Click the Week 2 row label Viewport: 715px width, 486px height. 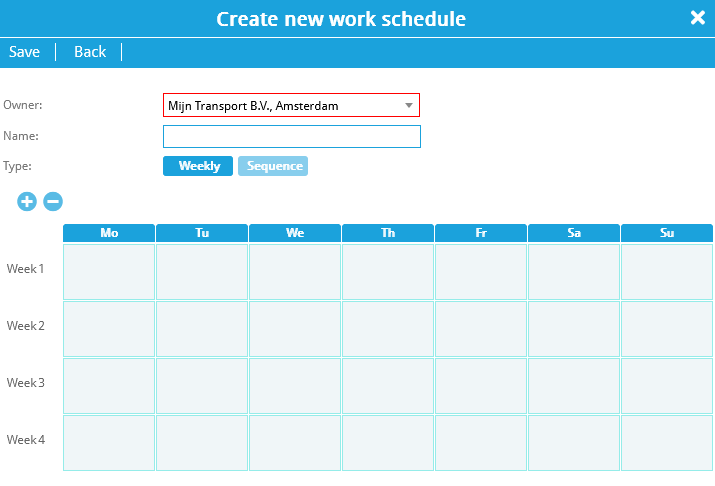click(x=26, y=326)
